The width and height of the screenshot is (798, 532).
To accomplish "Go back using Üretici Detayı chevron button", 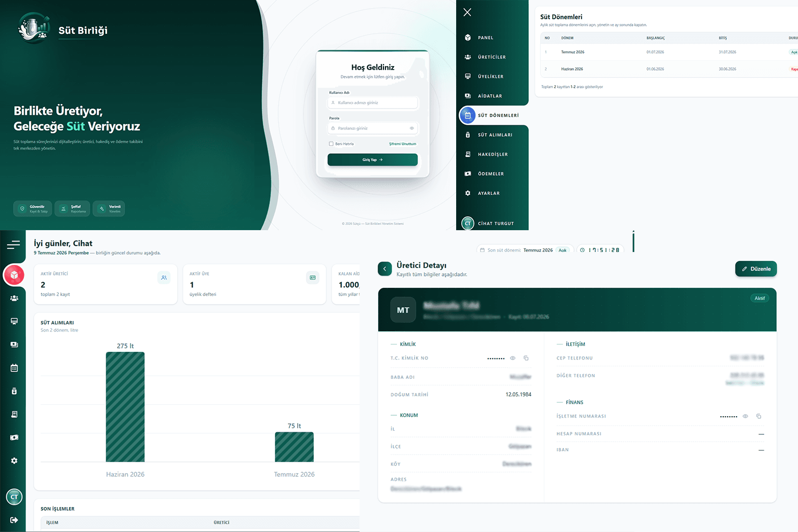I will pos(384,269).
